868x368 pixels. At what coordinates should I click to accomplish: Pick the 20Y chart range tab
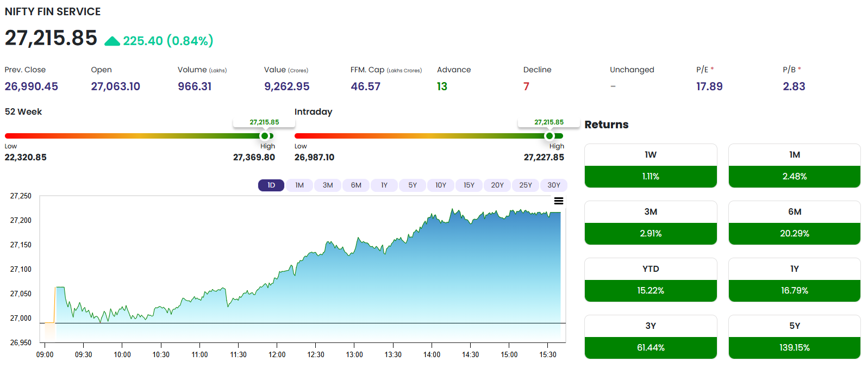coord(497,185)
